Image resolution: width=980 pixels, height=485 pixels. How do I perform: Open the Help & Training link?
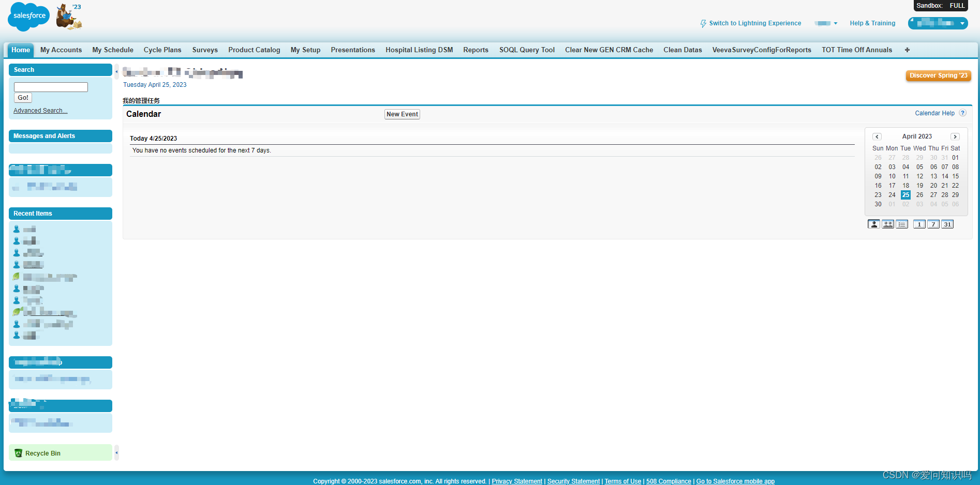(x=872, y=23)
